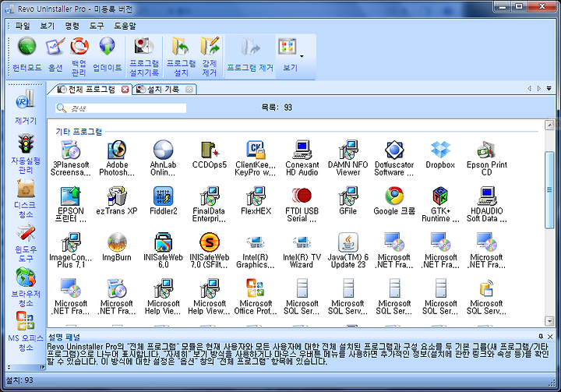Open the 파일 (File) menu
This screenshot has height=392, width=561.
tap(23, 26)
